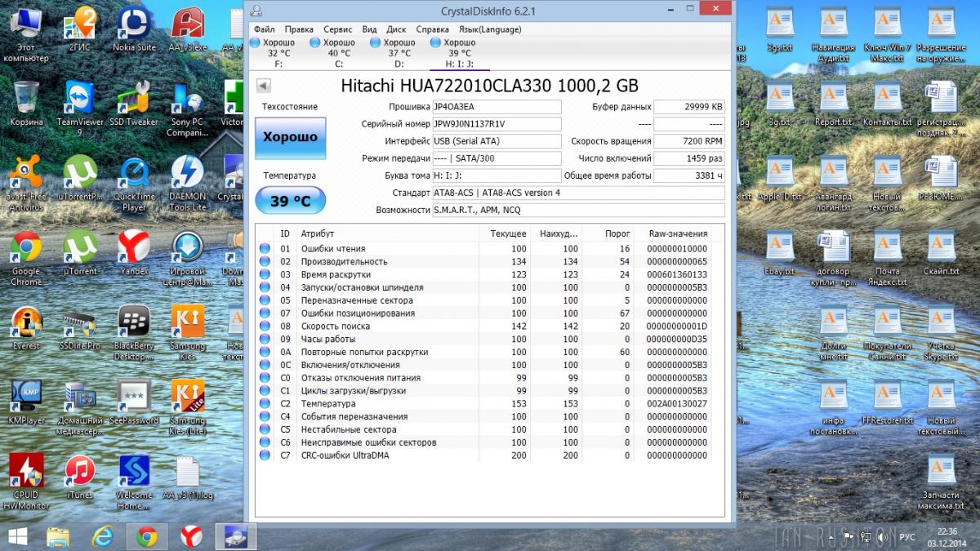
Task: Select the QuickTime Player desktop icon
Action: click(x=134, y=184)
